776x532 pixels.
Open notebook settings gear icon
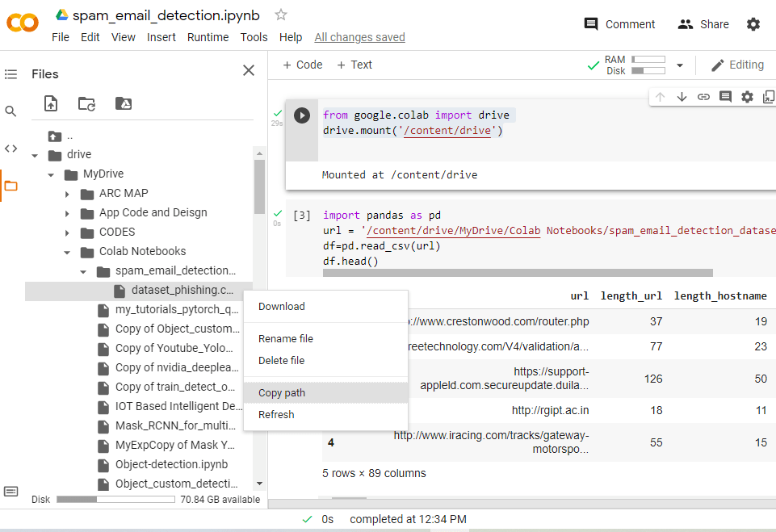(x=753, y=24)
